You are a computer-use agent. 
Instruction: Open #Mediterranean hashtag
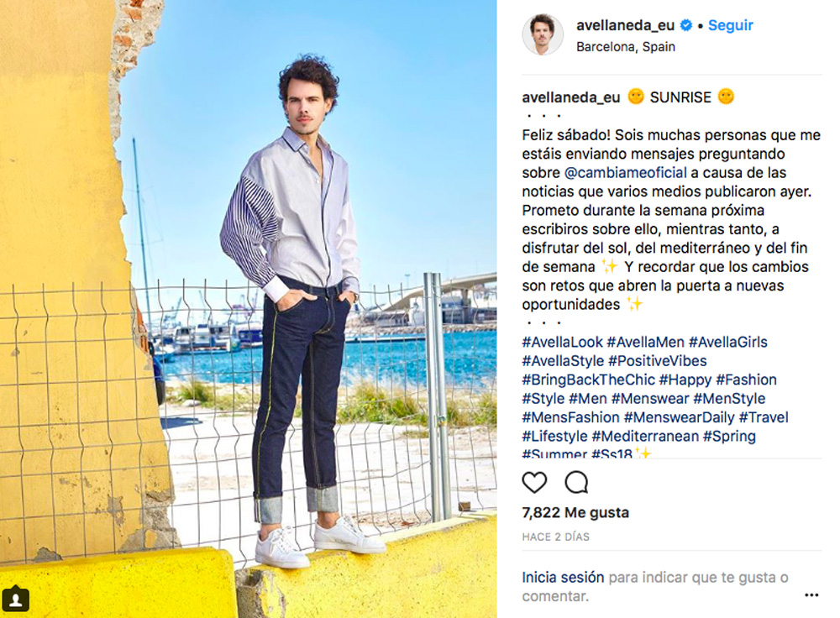pos(645,436)
